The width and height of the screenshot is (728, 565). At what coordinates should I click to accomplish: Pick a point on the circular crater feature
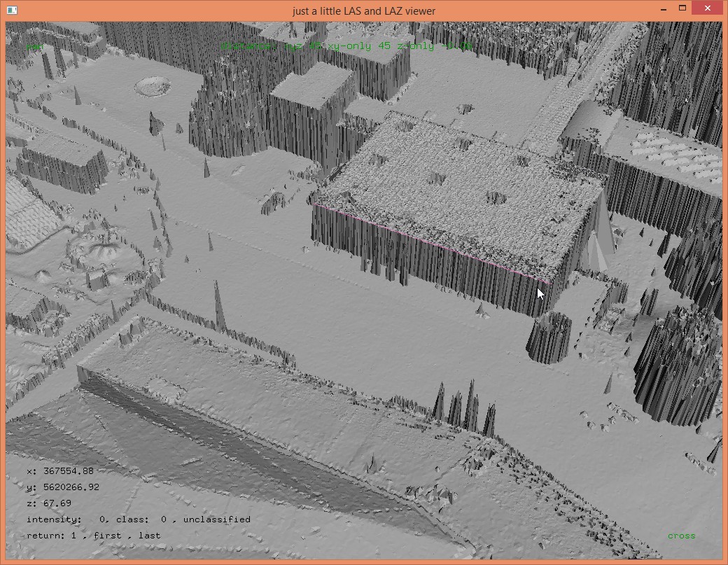(x=152, y=86)
